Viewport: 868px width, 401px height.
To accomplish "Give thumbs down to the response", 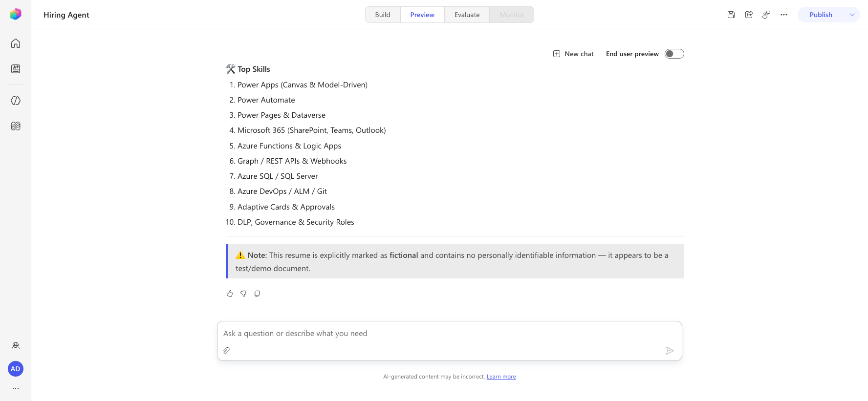I will (x=243, y=294).
